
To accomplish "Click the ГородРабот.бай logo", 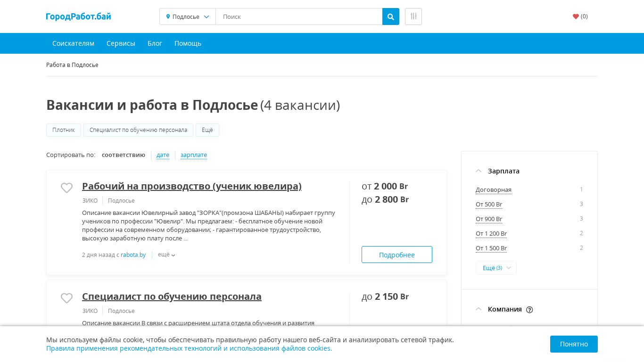I will pyautogui.click(x=78, y=16).
